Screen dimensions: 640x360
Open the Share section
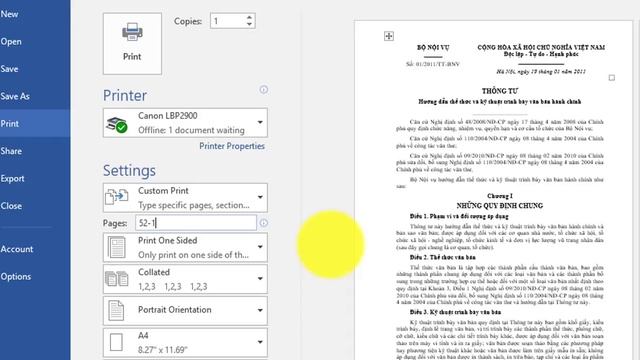[x=11, y=151]
